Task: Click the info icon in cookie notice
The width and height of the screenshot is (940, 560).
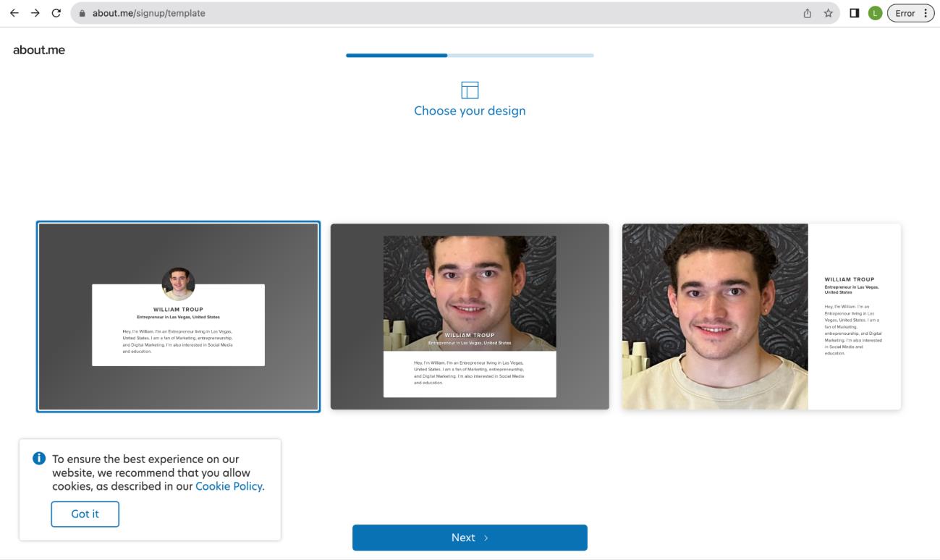Action: 39,459
